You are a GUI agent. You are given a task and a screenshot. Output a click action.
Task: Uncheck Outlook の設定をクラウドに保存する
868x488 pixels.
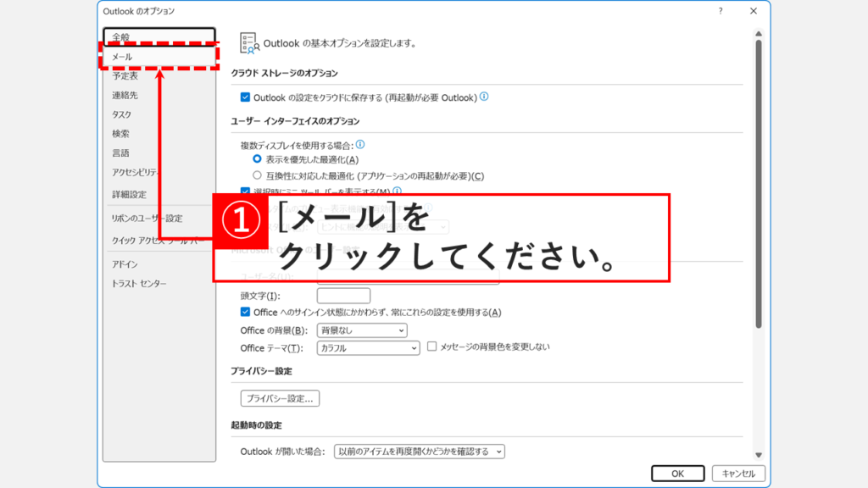(247, 96)
